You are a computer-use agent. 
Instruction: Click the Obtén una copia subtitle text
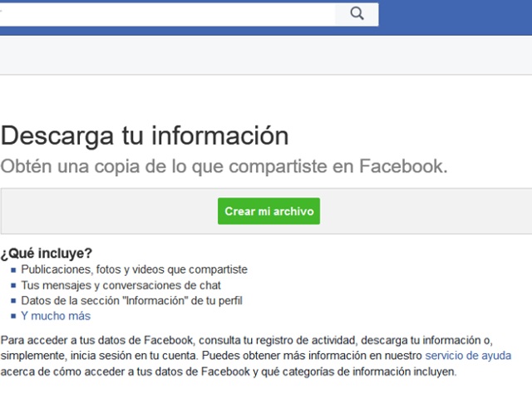click(x=224, y=166)
